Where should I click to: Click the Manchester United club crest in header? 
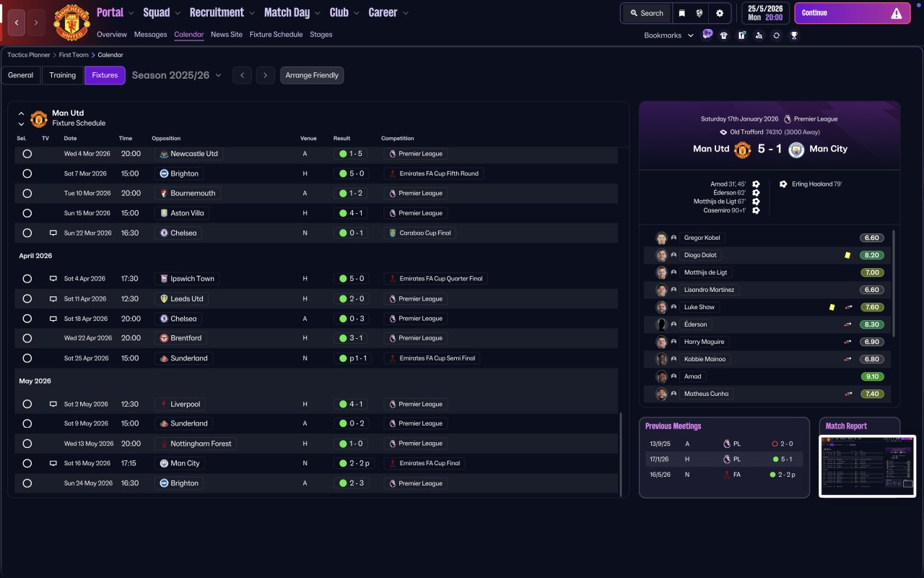[71, 22]
